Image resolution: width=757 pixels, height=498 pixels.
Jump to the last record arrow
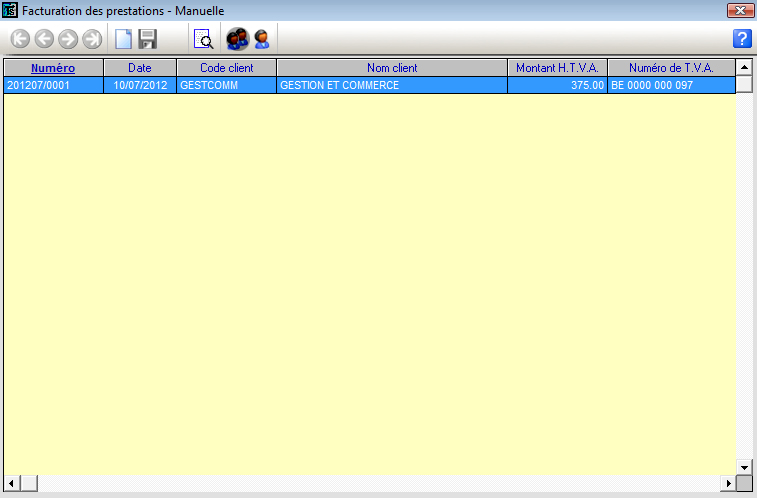click(x=92, y=39)
